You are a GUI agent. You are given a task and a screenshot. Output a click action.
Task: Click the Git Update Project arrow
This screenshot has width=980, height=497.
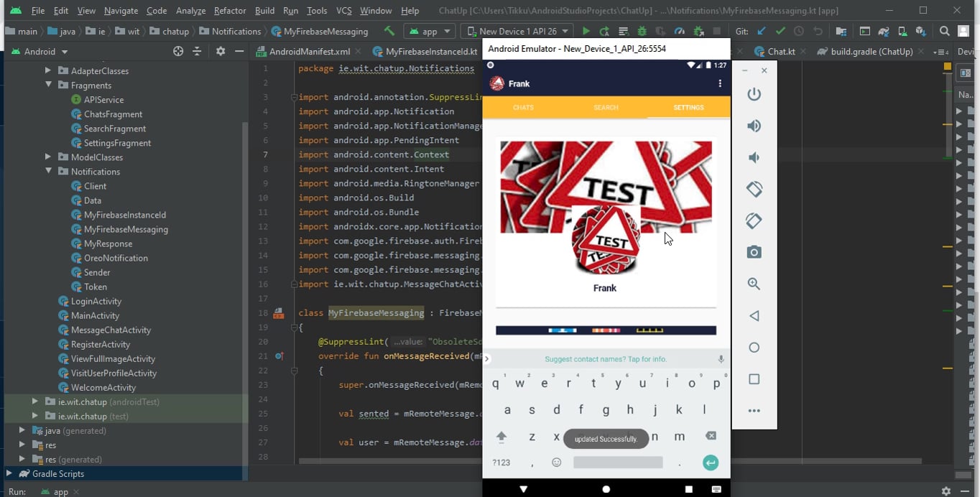click(x=762, y=31)
